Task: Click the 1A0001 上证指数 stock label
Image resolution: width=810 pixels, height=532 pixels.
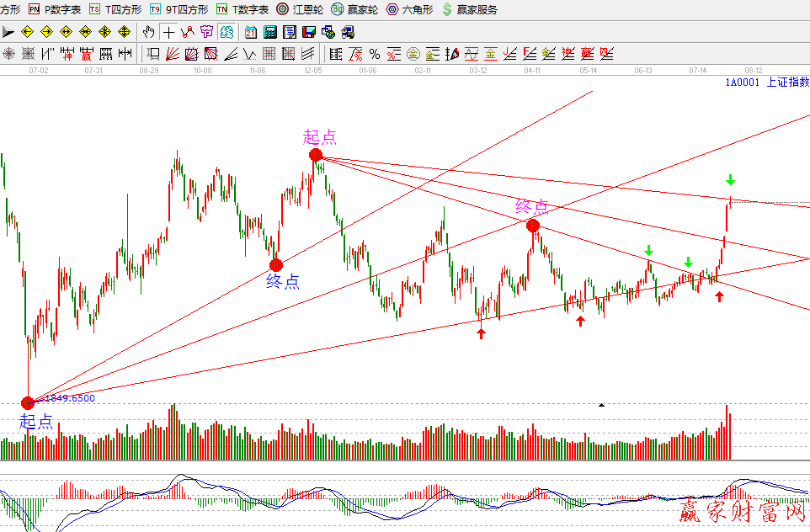Action: click(x=766, y=83)
